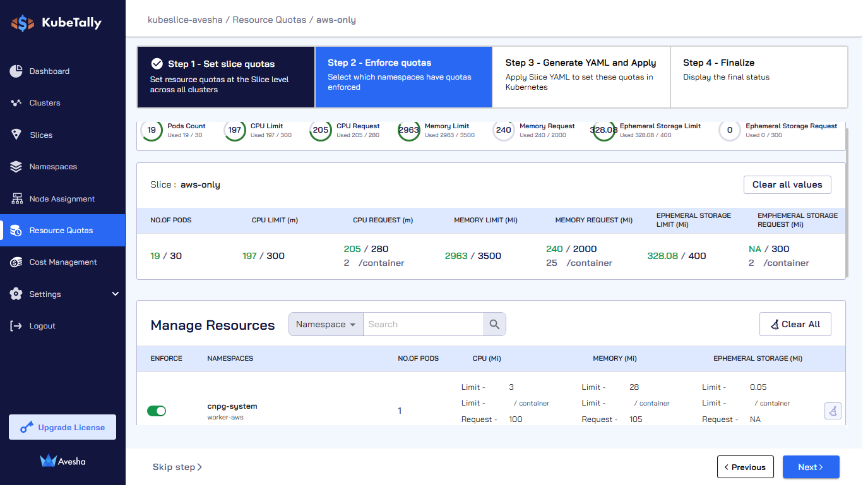
Task: Click kubeslice-avesha in the breadcrumb
Action: coord(185,20)
